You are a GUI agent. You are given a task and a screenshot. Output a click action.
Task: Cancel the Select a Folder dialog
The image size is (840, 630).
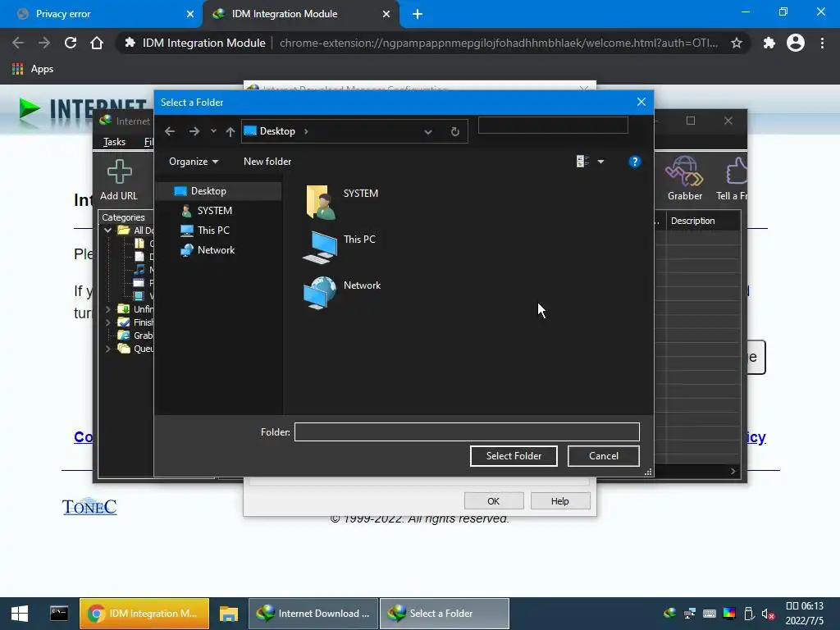[x=603, y=456]
